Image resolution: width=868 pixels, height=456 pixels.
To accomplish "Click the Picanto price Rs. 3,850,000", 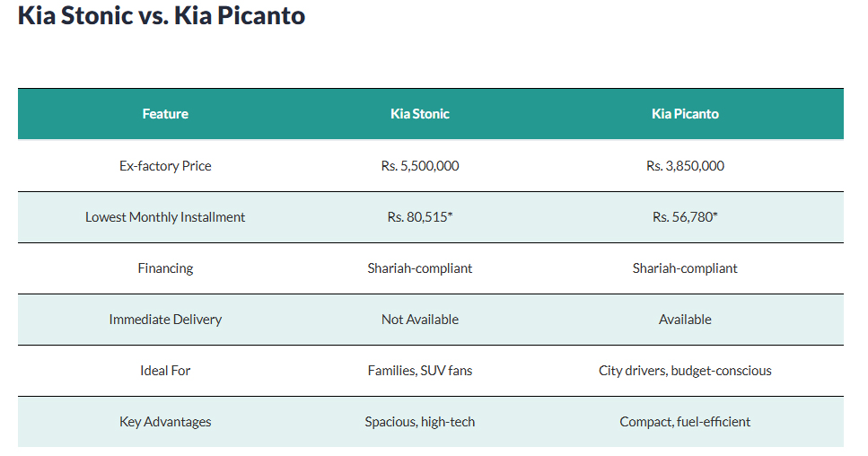I will (x=685, y=166).
